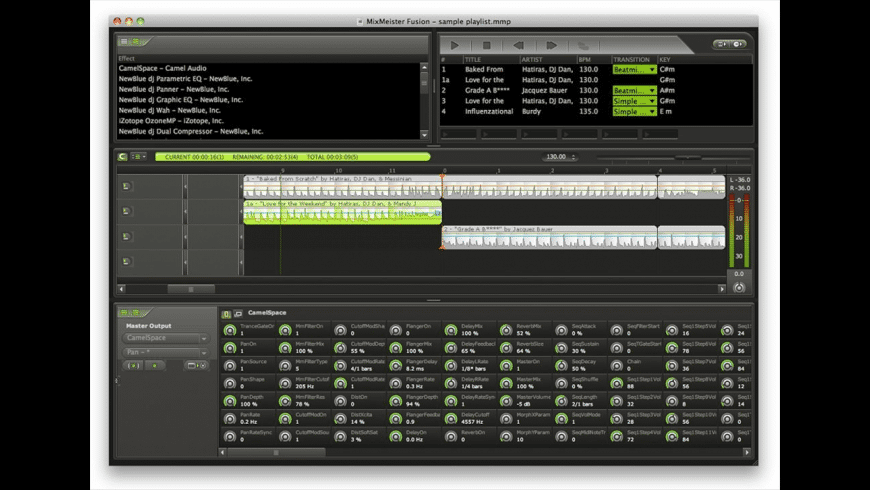Click the BPM column header in the playlist
The width and height of the screenshot is (870, 490).
tap(584, 59)
